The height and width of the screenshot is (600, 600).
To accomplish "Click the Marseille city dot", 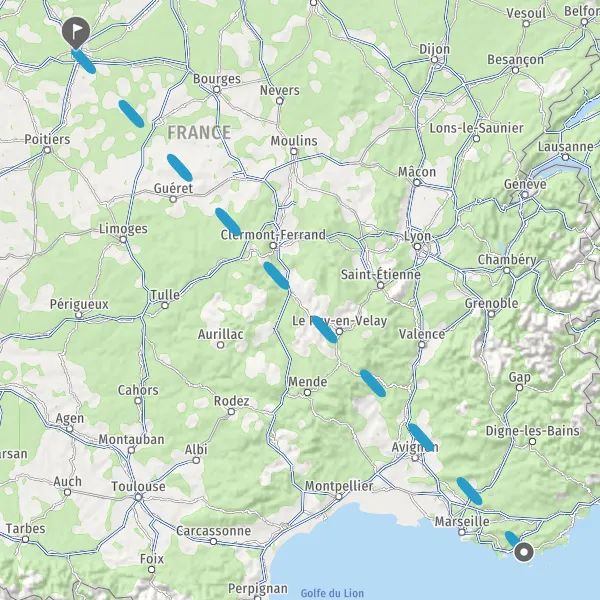I will tap(462, 532).
